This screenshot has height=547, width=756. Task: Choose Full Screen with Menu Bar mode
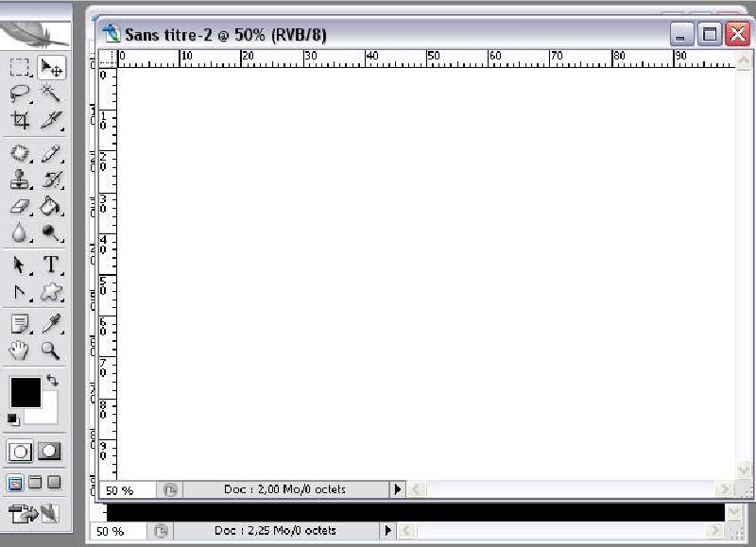click(35, 483)
